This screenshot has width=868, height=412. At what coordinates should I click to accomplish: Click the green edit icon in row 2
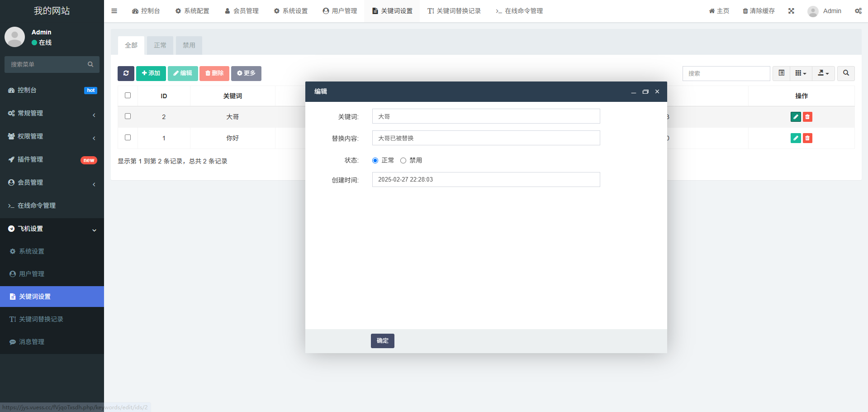coord(796,117)
